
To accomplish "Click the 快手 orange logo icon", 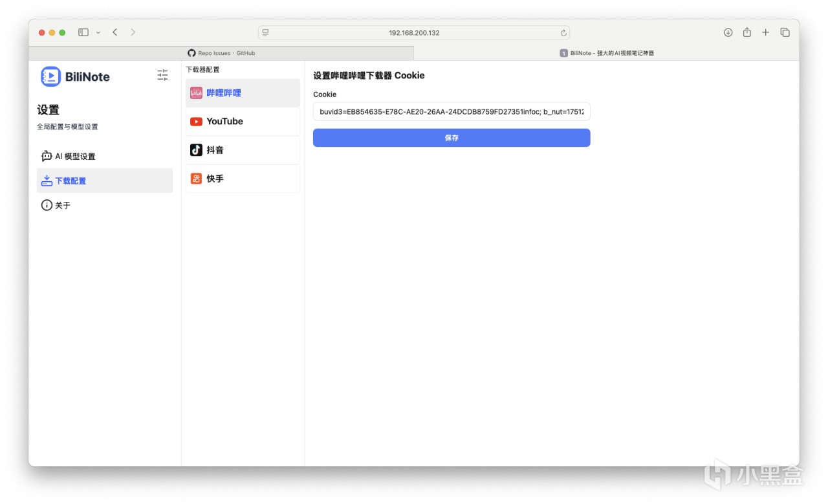I will point(196,179).
